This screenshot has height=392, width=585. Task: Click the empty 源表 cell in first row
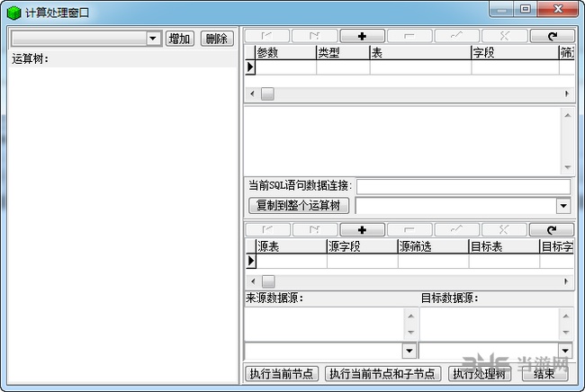(292, 261)
